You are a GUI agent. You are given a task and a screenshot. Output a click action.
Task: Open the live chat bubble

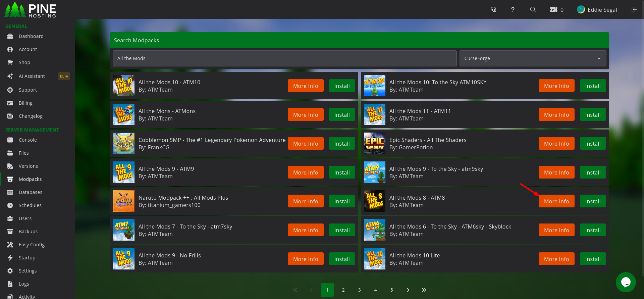(626, 282)
